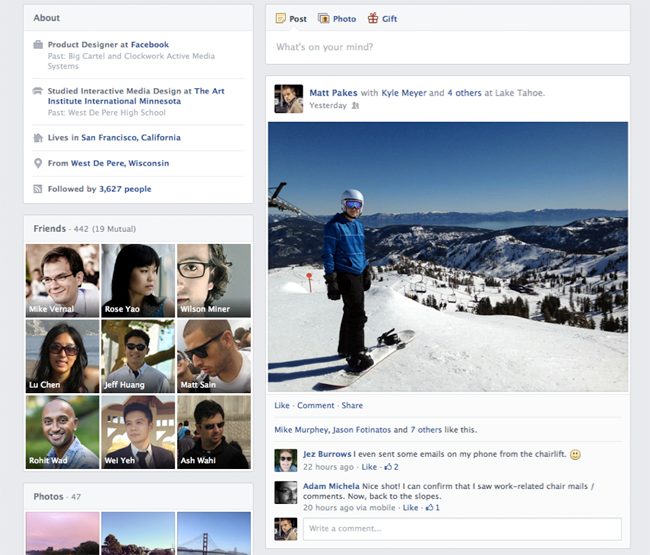Viewport: 650px width, 555px height.
Task: Open the 3,627 people followers link
Action: click(125, 189)
